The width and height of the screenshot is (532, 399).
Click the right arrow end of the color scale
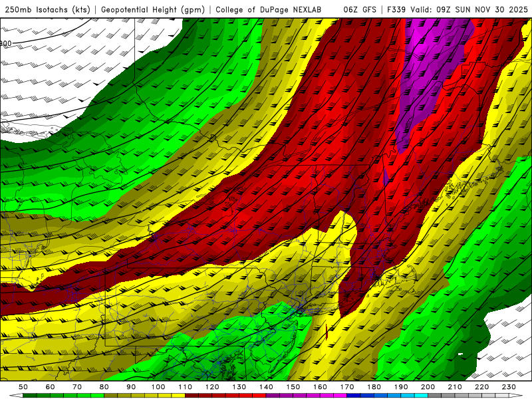(516, 396)
